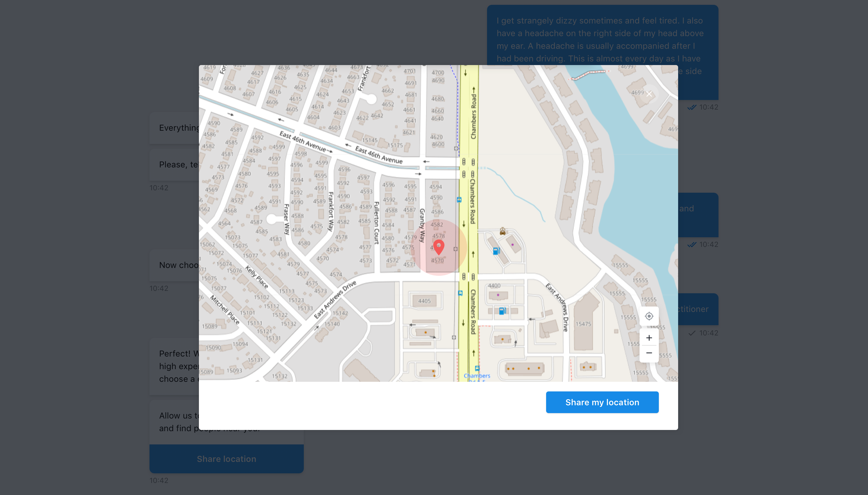868x495 pixels.
Task: Click the Share my location button
Action: point(602,402)
